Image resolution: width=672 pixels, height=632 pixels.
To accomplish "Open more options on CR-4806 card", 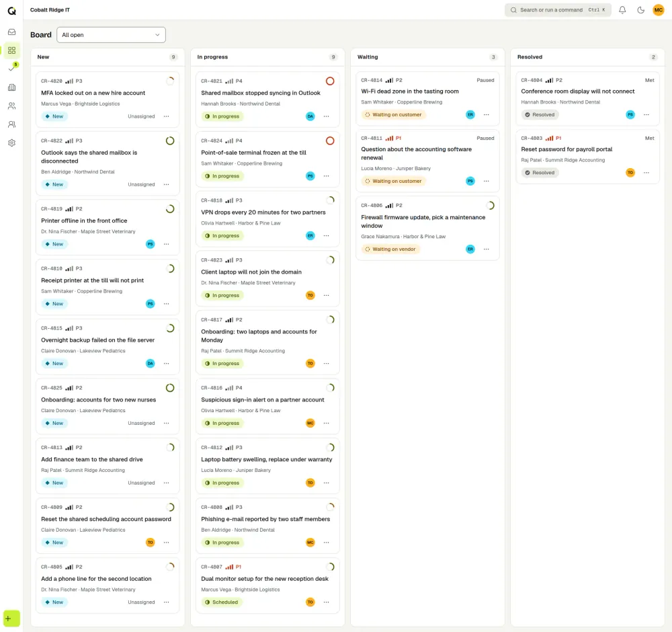I will (486, 249).
